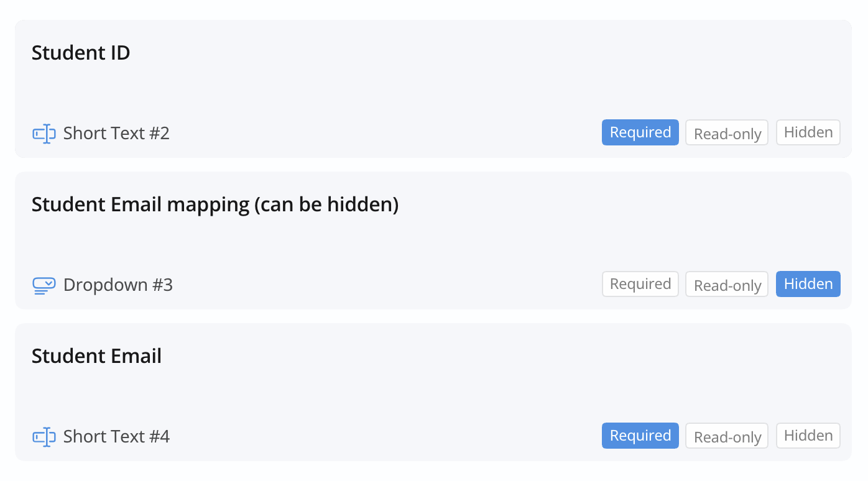Toggle Read-only on Student Email mapping
868x481 pixels.
[x=727, y=285]
